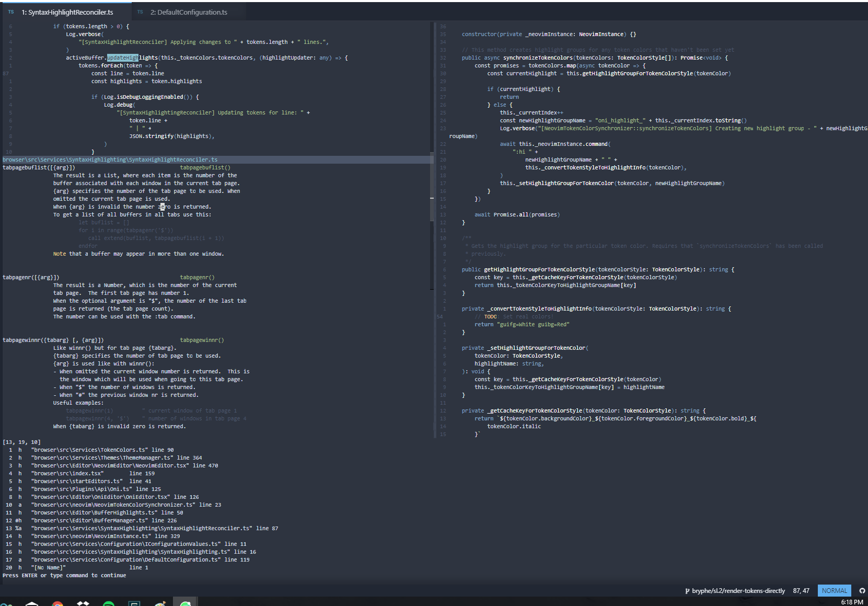Select buffer 11 BufferHighlights.ts line 50
This screenshot has width=868, height=606.
(x=94, y=512)
